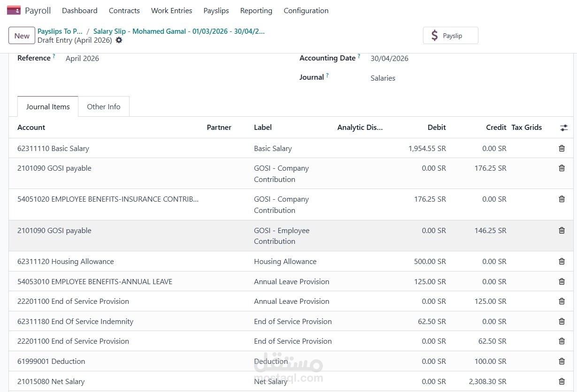The image size is (577, 392).
Task: Open the Salary Slip Mohamed Gamal breadcrumb
Action: coord(178,31)
